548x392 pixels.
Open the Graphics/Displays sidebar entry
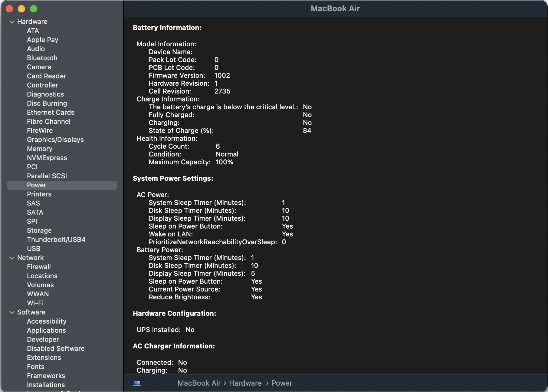[x=55, y=140]
